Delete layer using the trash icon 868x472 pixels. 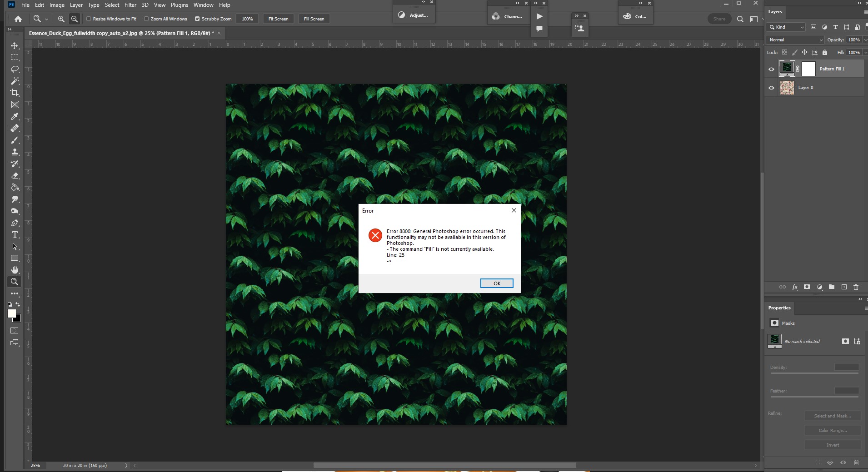[x=856, y=287]
